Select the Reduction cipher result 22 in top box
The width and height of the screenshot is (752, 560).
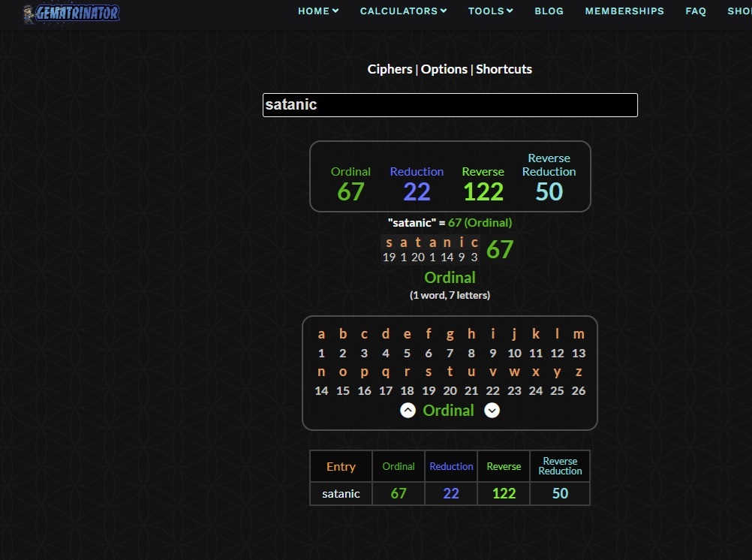click(x=417, y=191)
